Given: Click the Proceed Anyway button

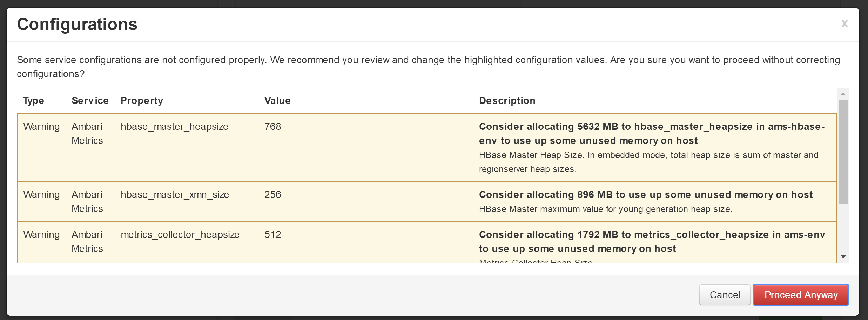Looking at the screenshot, I should [801, 295].
